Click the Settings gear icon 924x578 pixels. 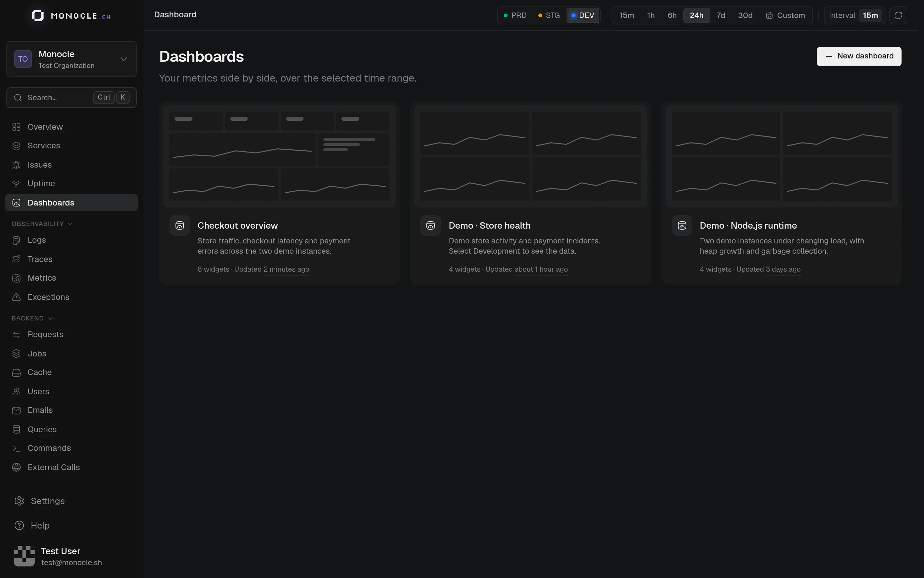point(19,501)
